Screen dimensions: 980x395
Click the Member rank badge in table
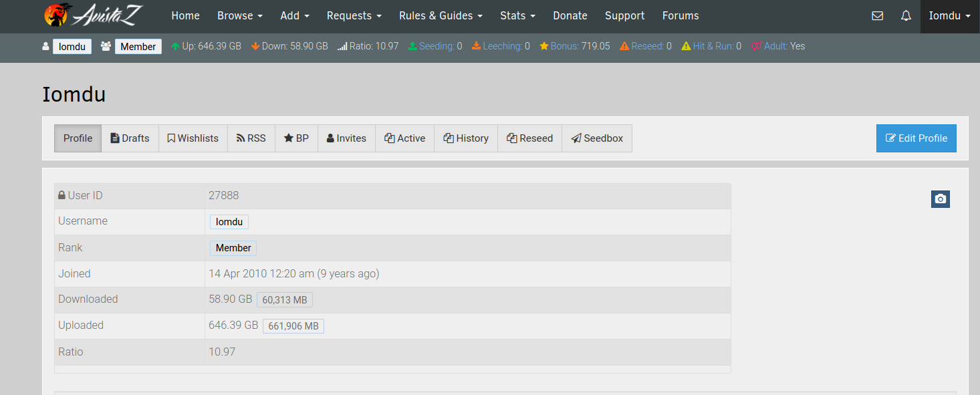pos(233,248)
